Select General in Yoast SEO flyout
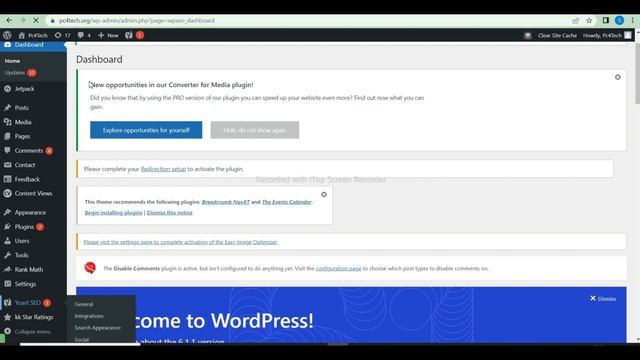This screenshot has width=640, height=360. [84, 304]
